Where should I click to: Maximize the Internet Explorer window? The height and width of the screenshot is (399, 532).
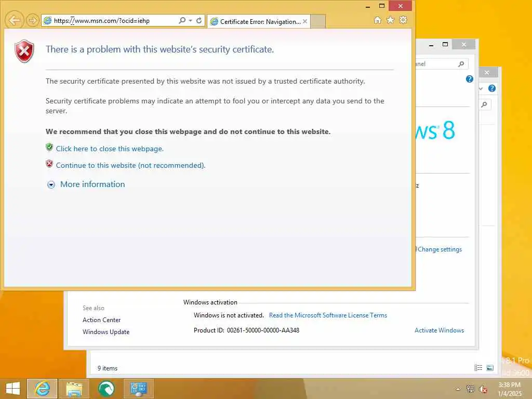tap(382, 6)
